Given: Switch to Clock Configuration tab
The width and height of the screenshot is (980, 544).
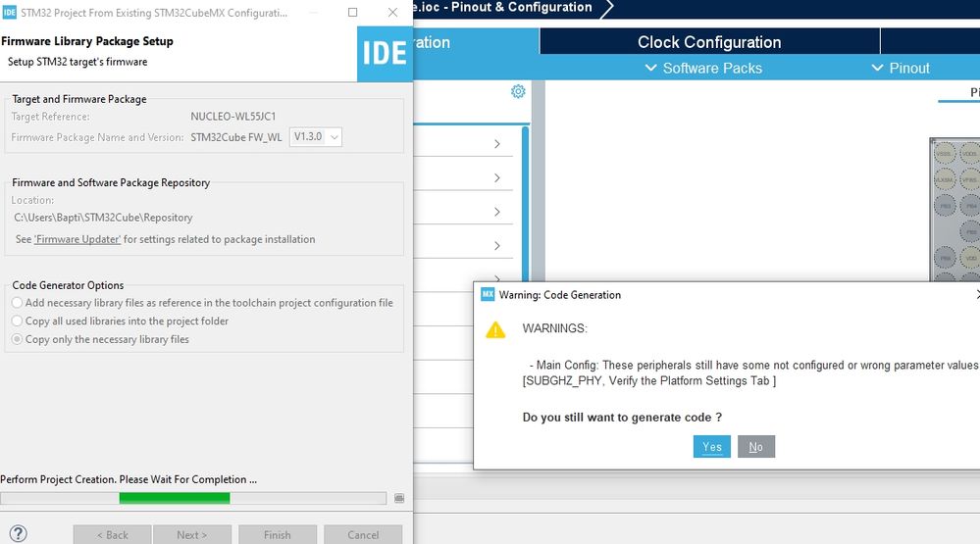Looking at the screenshot, I should click(x=709, y=42).
